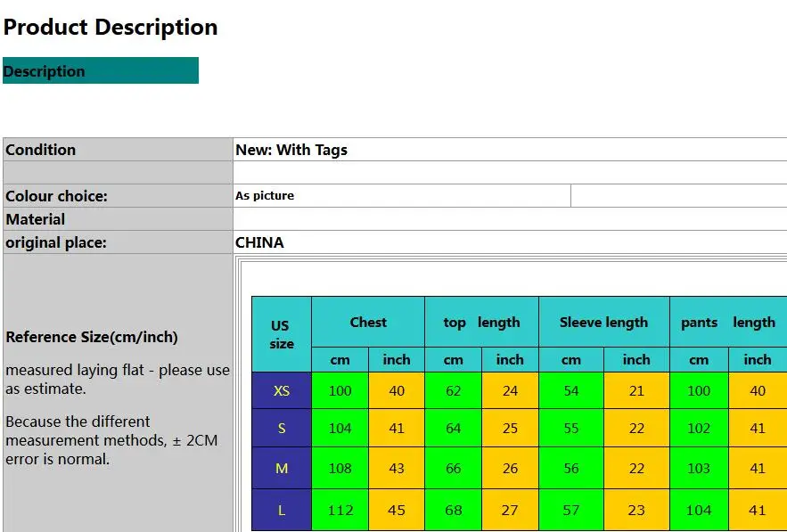Viewport: 787px width, 532px height.
Task: Select the "New: With Tags" value
Action: tap(291, 150)
